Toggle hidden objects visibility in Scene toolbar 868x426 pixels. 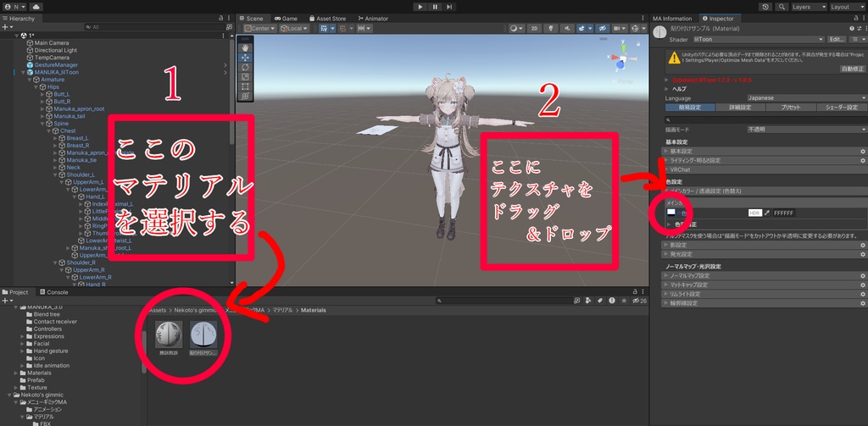603,28
